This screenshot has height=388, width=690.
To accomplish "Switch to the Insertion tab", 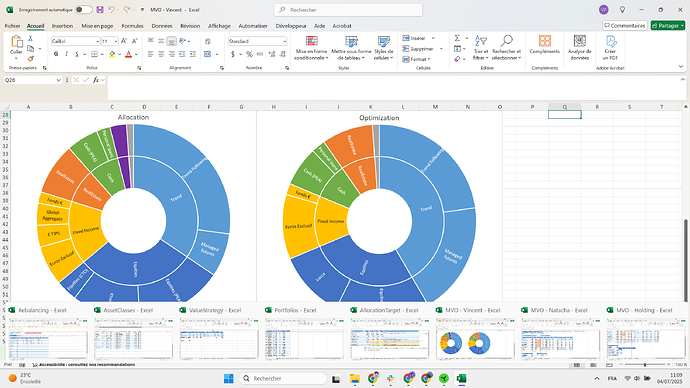I will (62, 26).
